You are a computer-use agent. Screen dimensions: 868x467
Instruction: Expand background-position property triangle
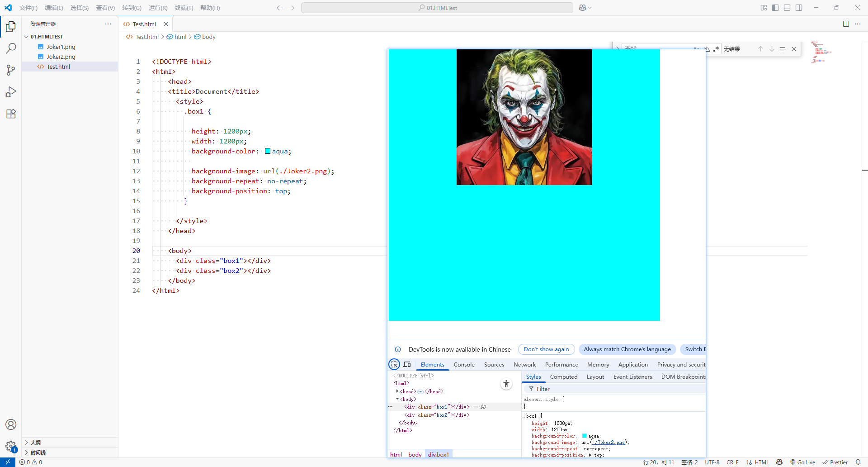point(590,455)
